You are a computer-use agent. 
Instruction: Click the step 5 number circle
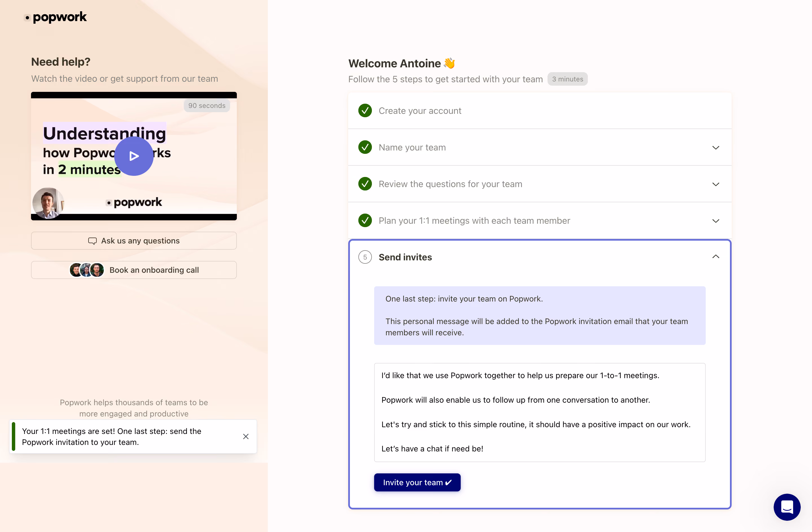pyautogui.click(x=365, y=257)
